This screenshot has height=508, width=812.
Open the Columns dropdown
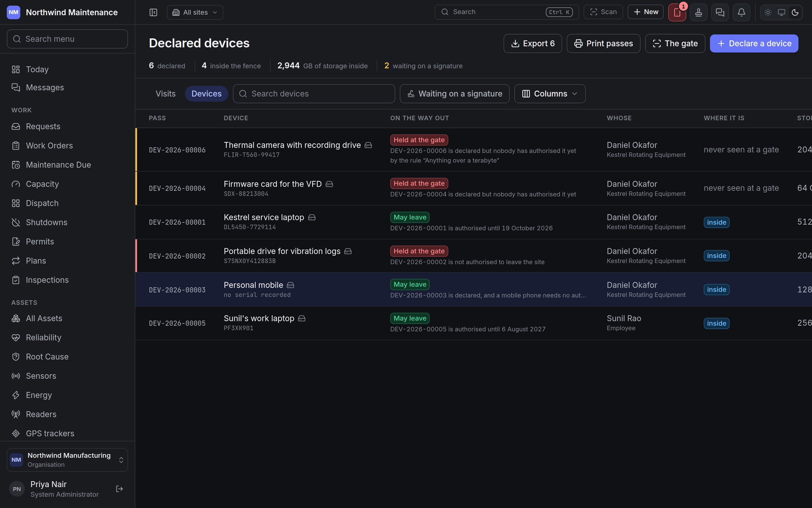[x=550, y=94]
